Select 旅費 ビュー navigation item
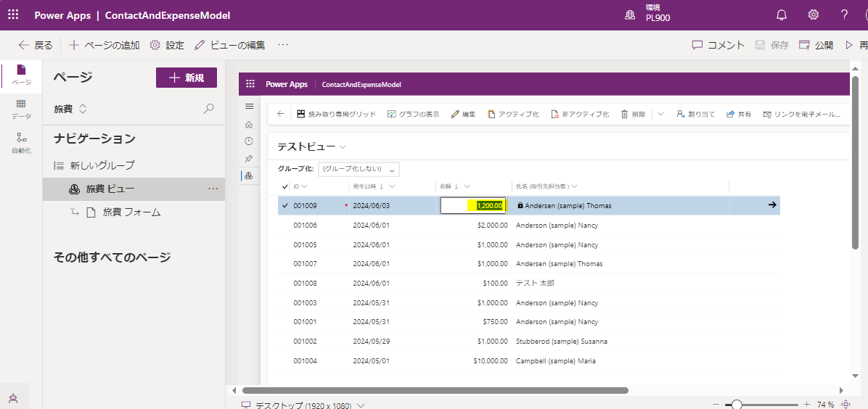 (x=134, y=189)
